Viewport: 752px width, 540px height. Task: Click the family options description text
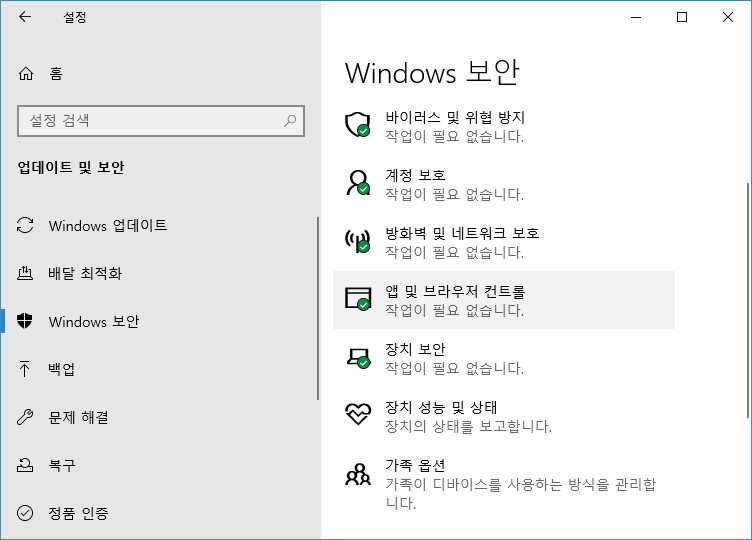click(x=520, y=493)
